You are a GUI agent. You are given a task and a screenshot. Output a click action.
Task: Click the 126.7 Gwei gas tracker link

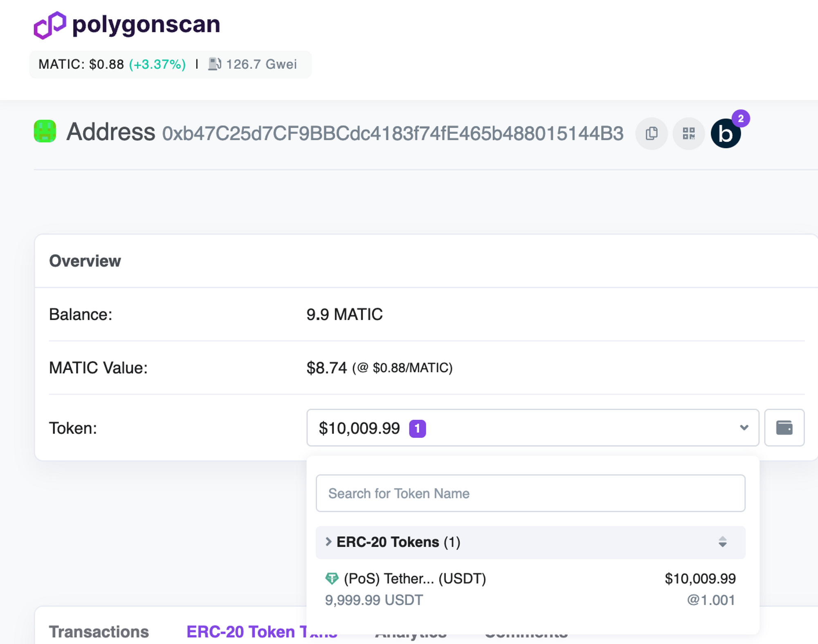coord(261,64)
